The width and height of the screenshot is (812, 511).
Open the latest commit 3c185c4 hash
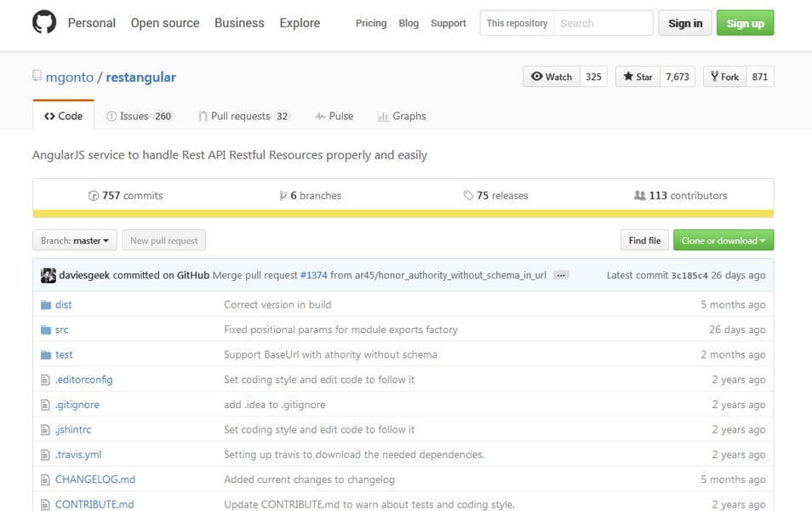coord(689,276)
